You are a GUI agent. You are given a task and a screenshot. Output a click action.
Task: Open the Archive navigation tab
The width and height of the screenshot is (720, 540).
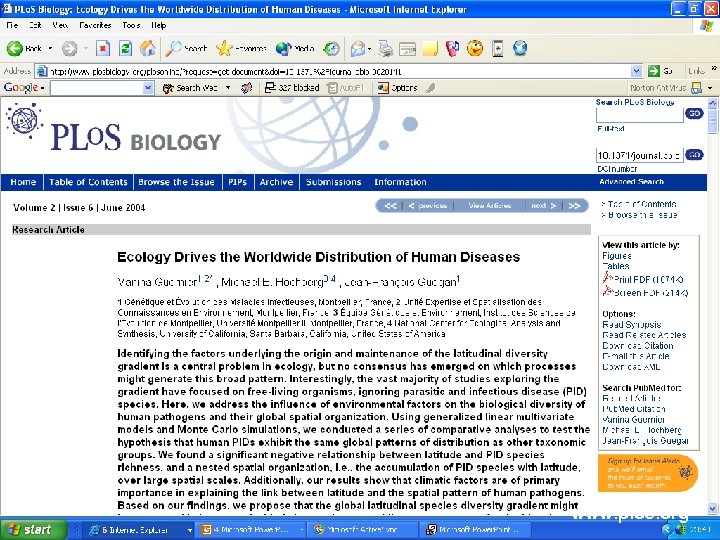click(276, 182)
